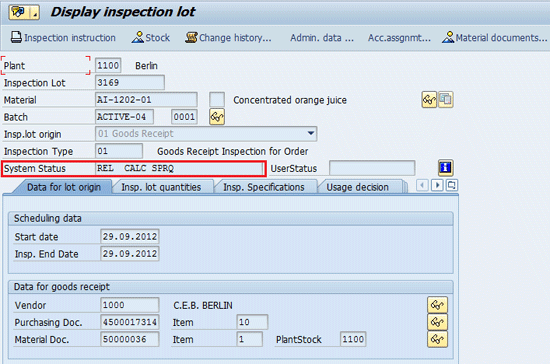
Task: Switch to Insp. lot quantities tab
Action: (161, 187)
